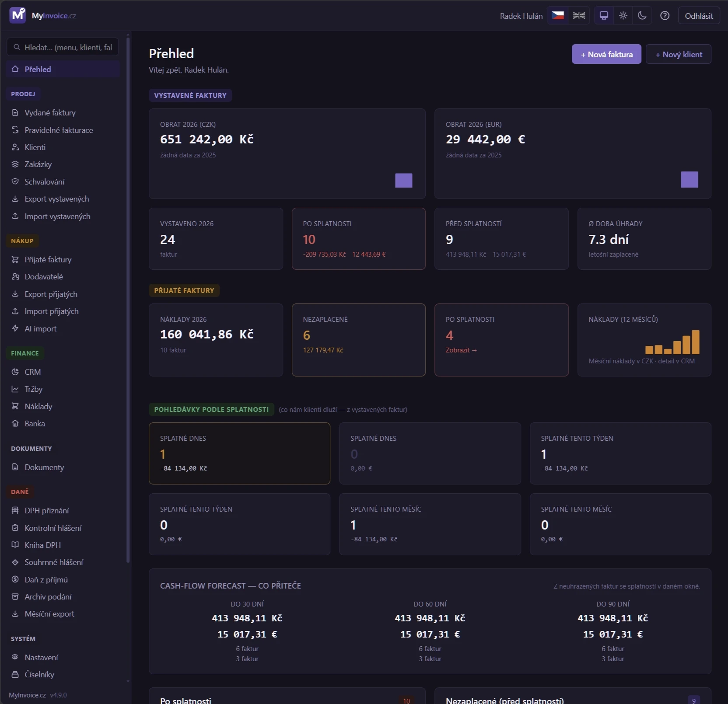
Task: Click the Dokumenty file icon
Action: (x=15, y=467)
